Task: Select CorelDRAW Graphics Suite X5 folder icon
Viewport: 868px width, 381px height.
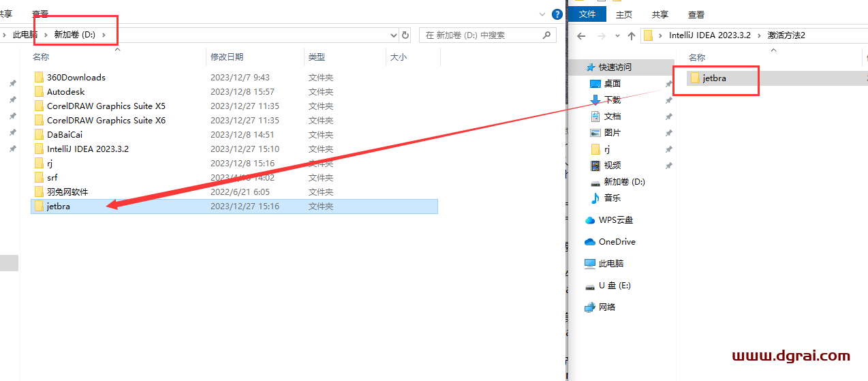Action: pyautogui.click(x=39, y=106)
